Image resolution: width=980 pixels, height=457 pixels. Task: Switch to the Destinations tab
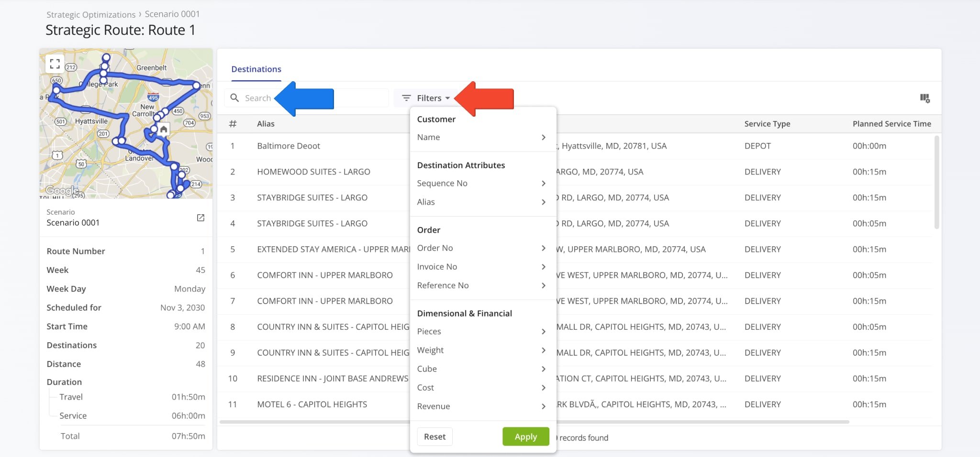256,69
